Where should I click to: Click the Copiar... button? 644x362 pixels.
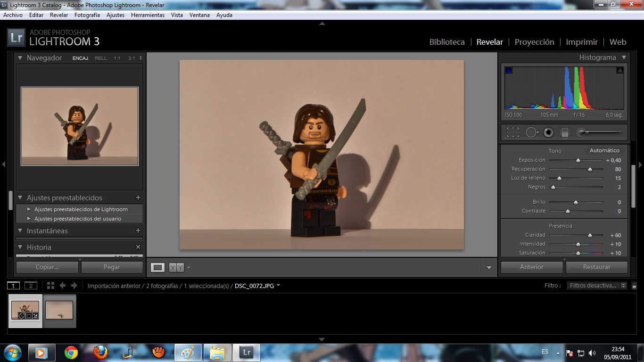[x=47, y=267]
